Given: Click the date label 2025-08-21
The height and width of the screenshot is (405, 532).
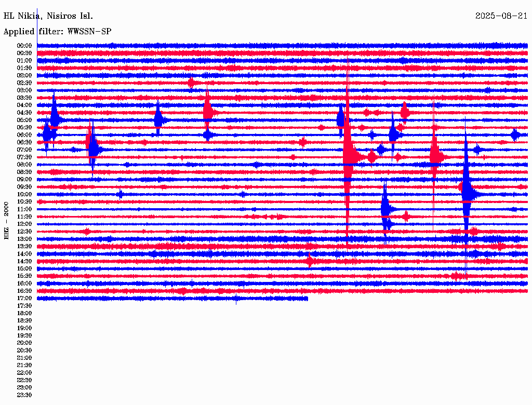Looking at the screenshot, I should (x=501, y=16).
